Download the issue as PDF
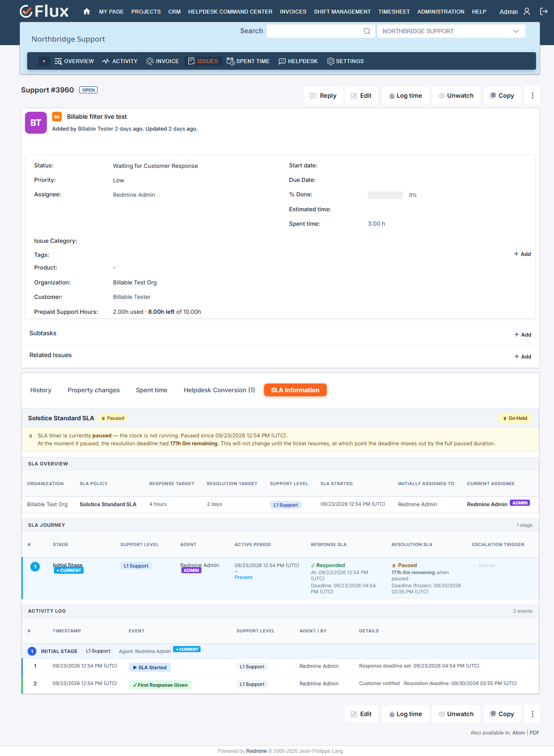 click(x=534, y=733)
